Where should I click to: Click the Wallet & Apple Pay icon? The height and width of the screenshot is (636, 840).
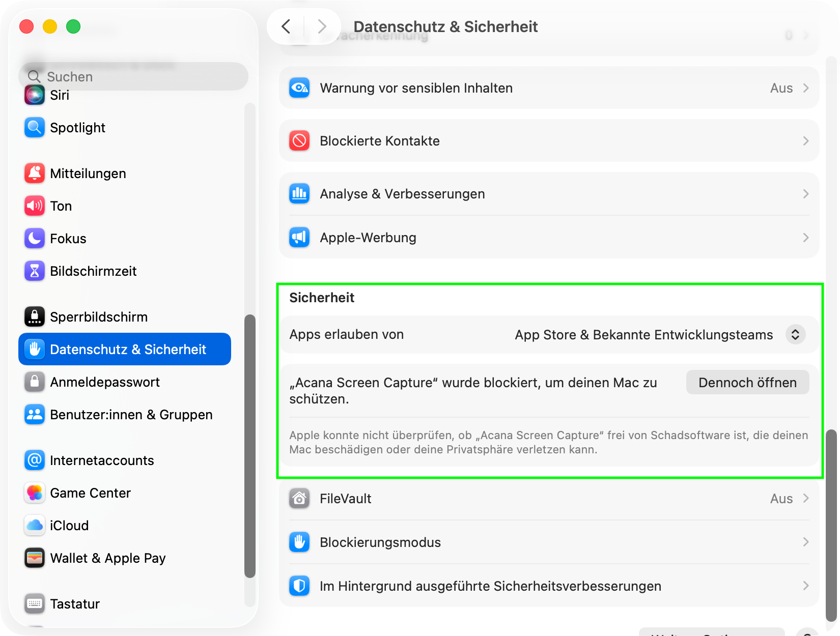[35, 558]
